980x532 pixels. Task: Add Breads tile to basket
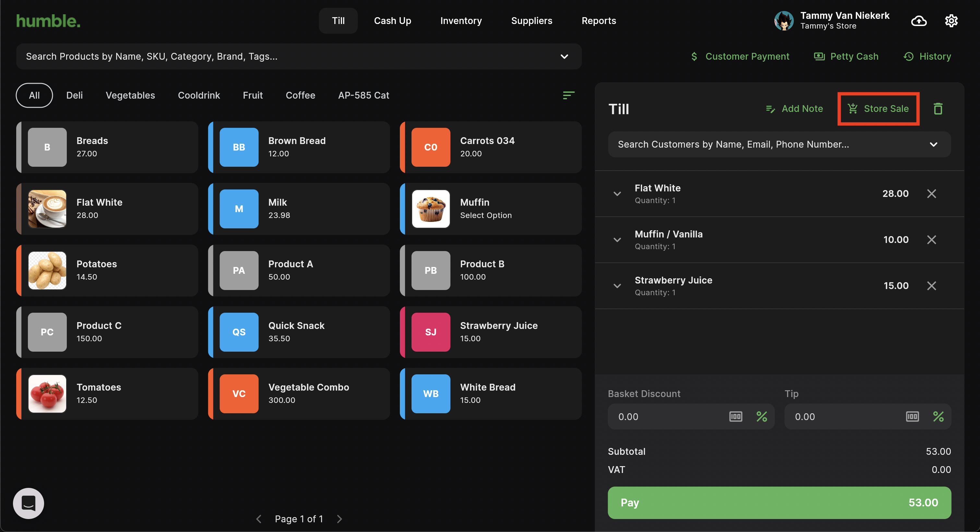(x=107, y=147)
